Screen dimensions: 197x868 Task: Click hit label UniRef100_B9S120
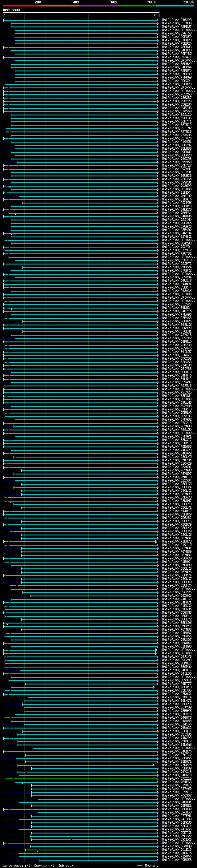click(x=176, y=115)
